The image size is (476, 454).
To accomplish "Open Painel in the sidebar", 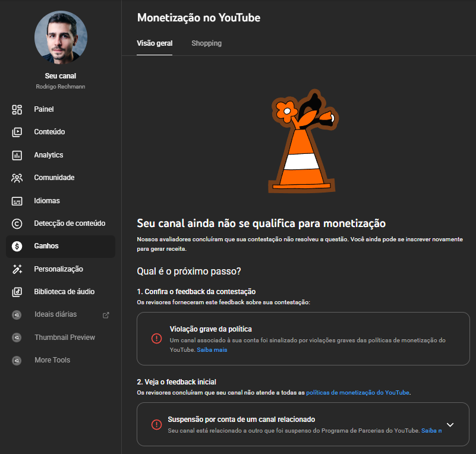I will click(61, 109).
